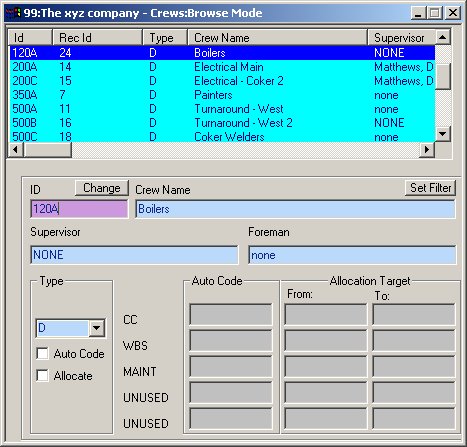Click the Supervisor input field
Viewport: 467px width, 447px height.
[134, 255]
